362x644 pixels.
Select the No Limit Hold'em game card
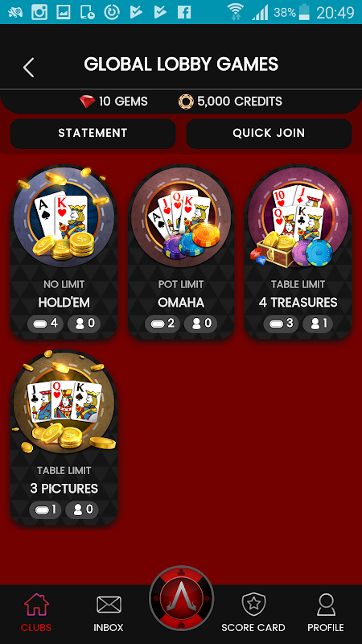tap(64, 252)
